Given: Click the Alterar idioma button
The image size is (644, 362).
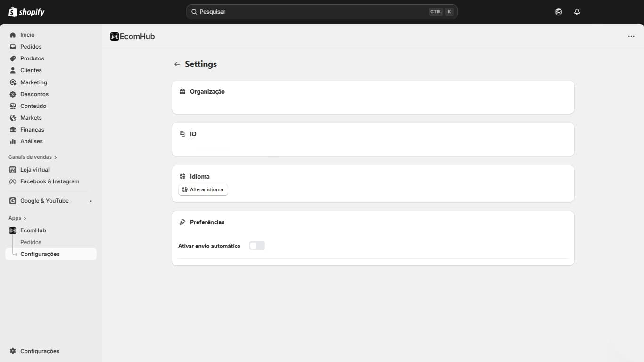Looking at the screenshot, I should [x=203, y=189].
